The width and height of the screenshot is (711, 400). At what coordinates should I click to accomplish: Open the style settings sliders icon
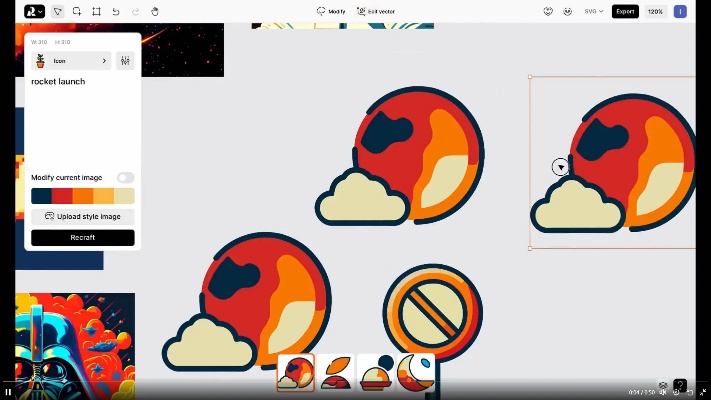[x=125, y=61]
